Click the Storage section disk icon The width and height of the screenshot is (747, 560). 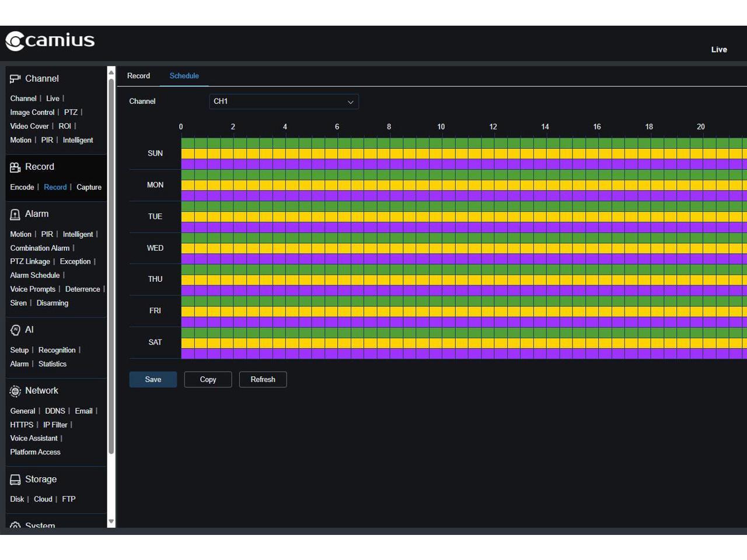point(15,480)
